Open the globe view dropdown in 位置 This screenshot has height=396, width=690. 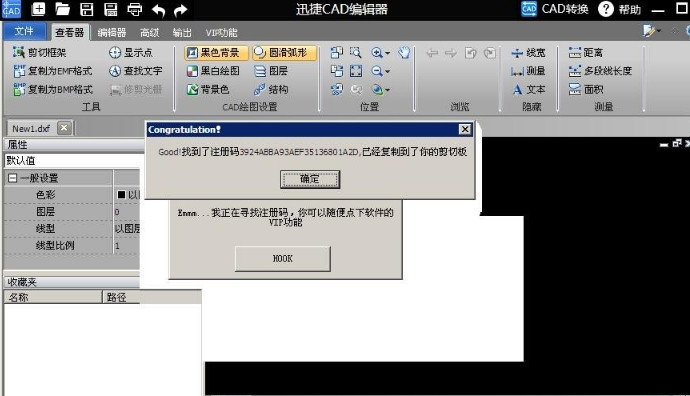coord(387,90)
